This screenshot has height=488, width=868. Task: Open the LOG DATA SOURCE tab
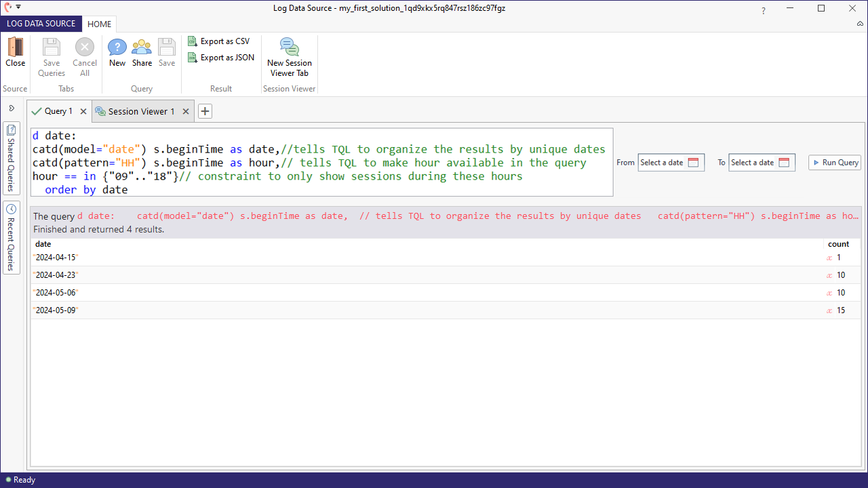click(x=41, y=24)
